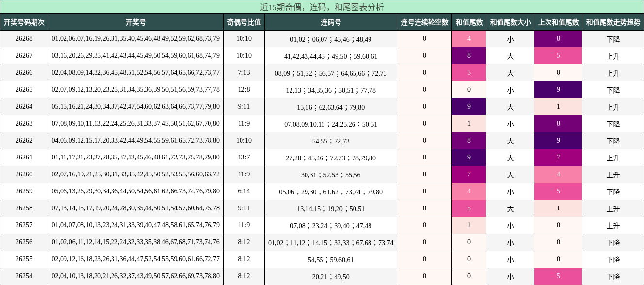Click the 连码号 cell 30,31；52,53；55,56
Viewport: 644px width, 285px height.
[x=331, y=175]
